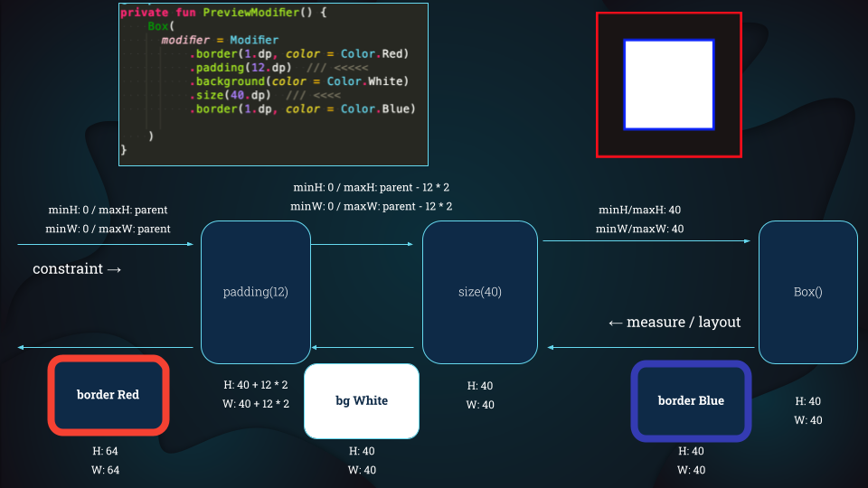This screenshot has width=868, height=488.
Task: Select the border Blue box
Action: 691,400
